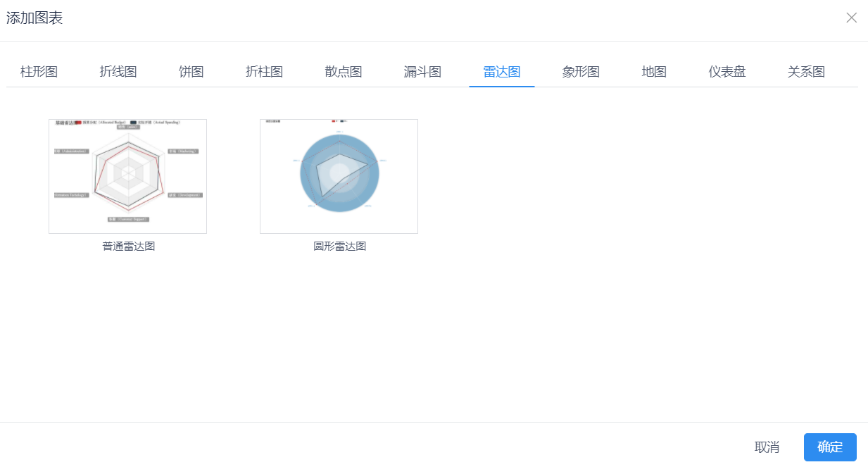Click the 圆形雷达图 label text
The width and height of the screenshot is (868, 467).
[x=339, y=246]
